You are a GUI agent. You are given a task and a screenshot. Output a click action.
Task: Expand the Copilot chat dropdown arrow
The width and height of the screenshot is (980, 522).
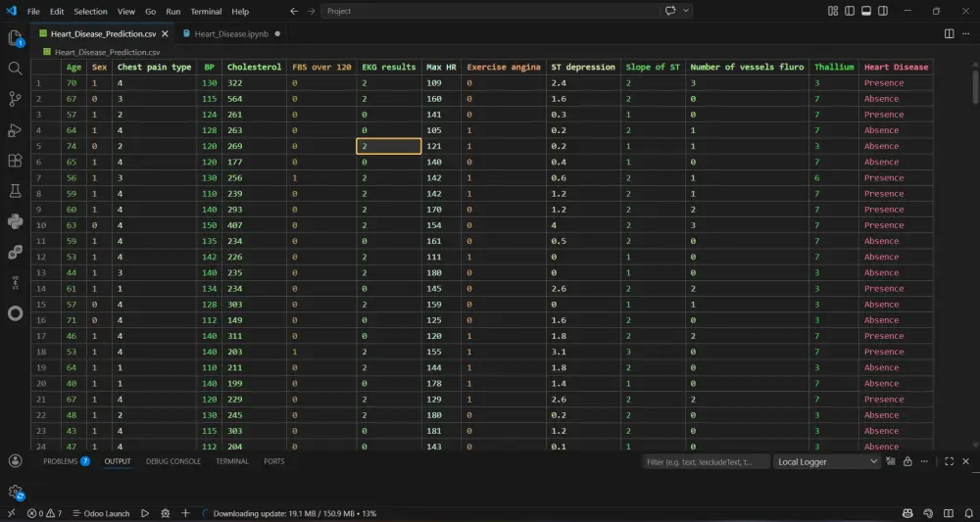[x=686, y=11]
